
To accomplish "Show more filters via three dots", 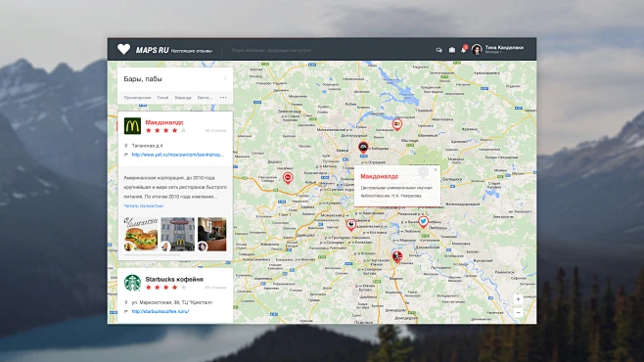I will click(223, 98).
